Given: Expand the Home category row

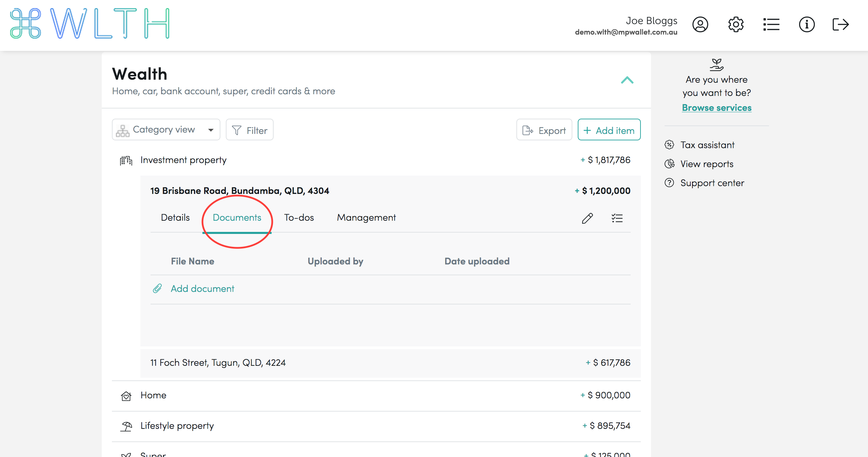Looking at the screenshot, I should (x=376, y=395).
